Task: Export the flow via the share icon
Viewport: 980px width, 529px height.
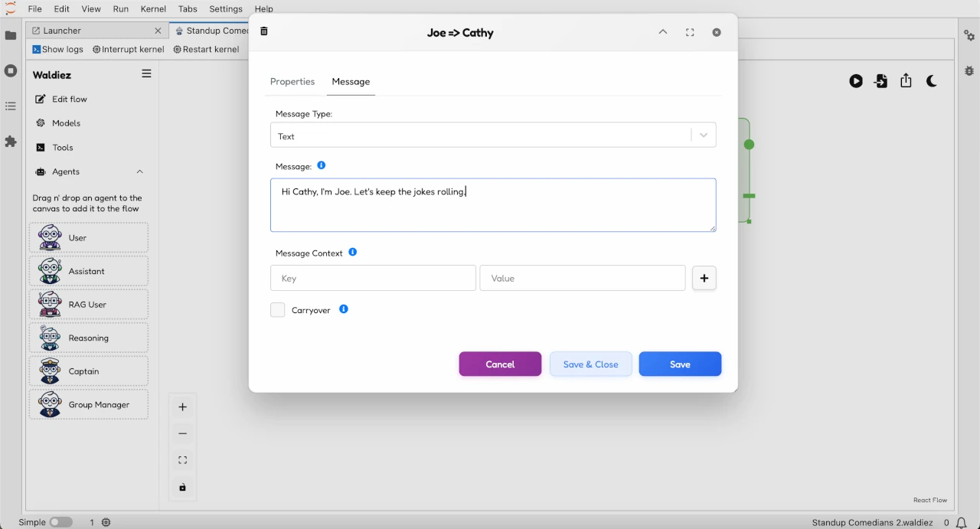Action: click(906, 80)
